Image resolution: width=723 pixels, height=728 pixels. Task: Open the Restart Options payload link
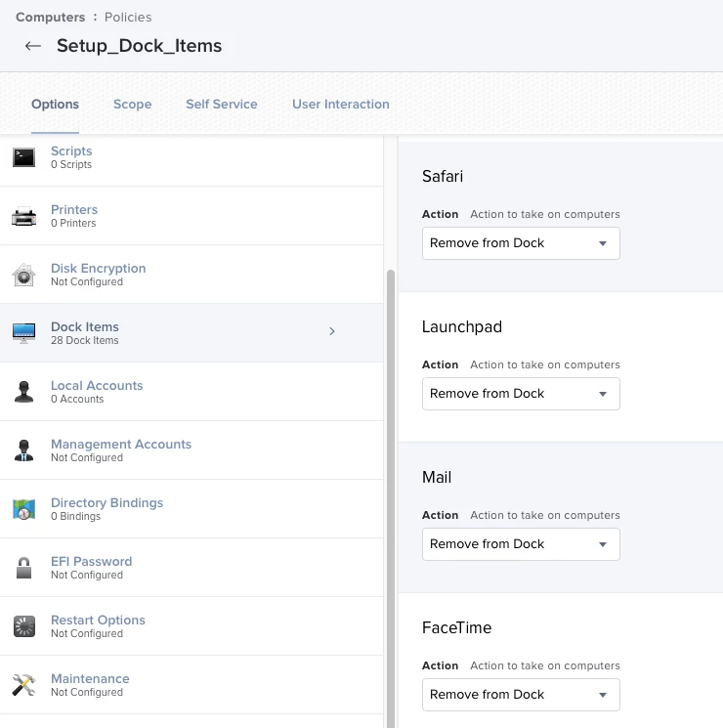click(x=98, y=620)
